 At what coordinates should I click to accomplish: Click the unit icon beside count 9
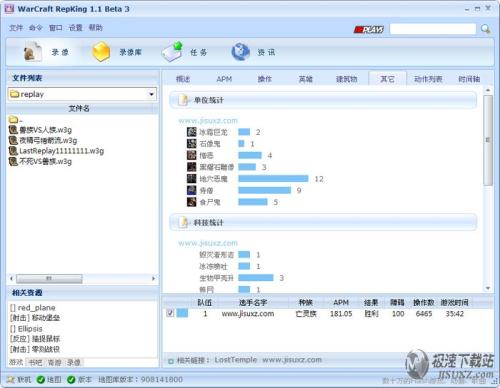(191, 190)
